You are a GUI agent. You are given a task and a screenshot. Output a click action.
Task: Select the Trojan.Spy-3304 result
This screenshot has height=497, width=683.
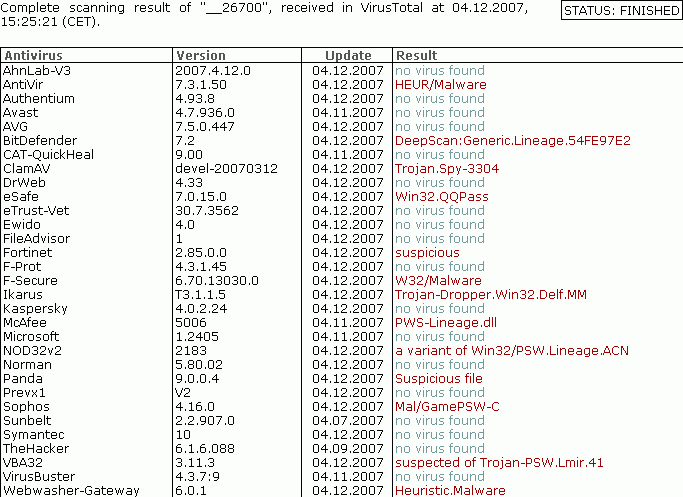447,169
